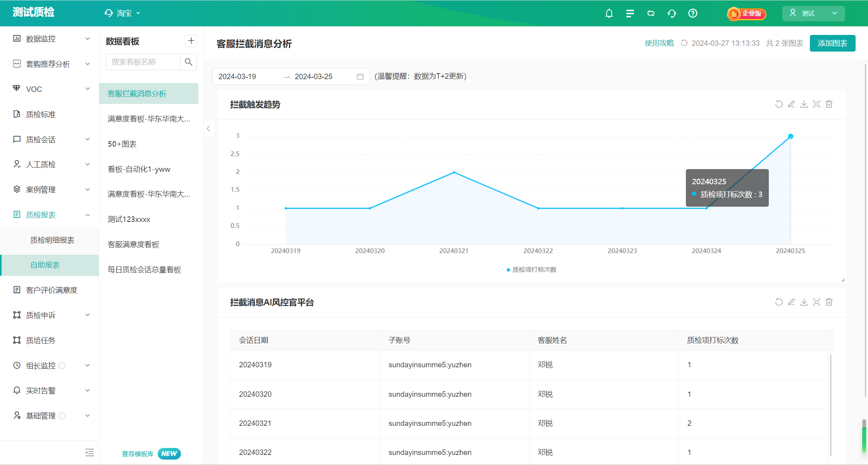
Task: Click the sync loop icon in header
Action: (x=651, y=14)
